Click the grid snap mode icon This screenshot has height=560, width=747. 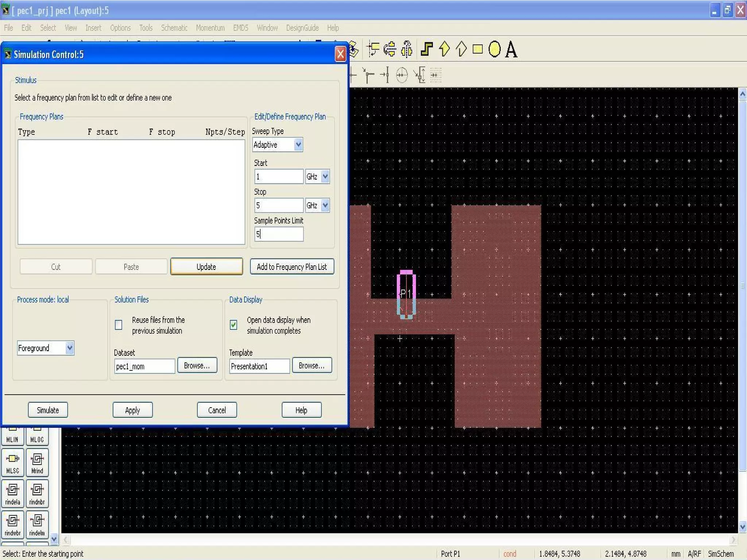coord(436,75)
